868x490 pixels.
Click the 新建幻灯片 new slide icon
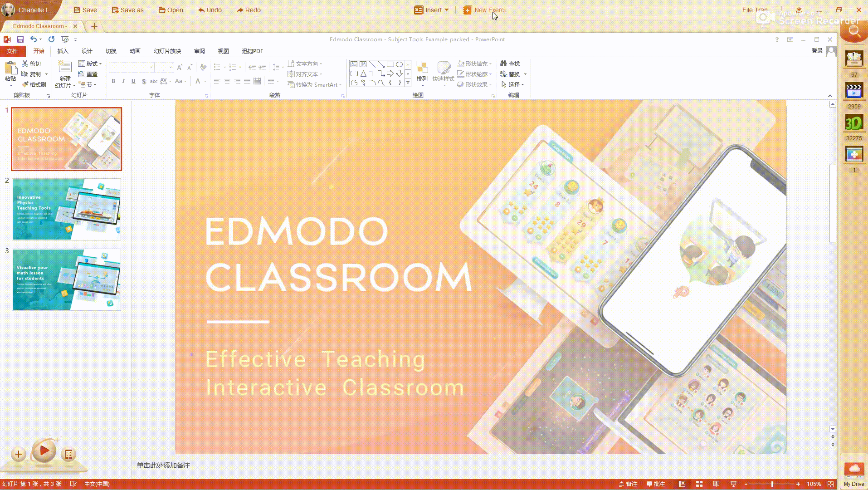click(65, 68)
